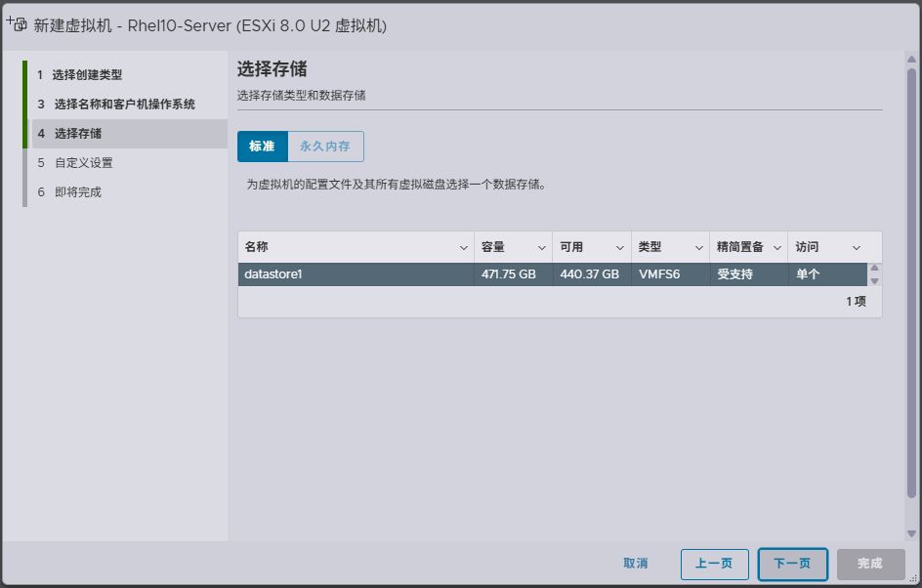Click the 下一页 button
Viewport: 922px width, 588px height.
[792, 564]
